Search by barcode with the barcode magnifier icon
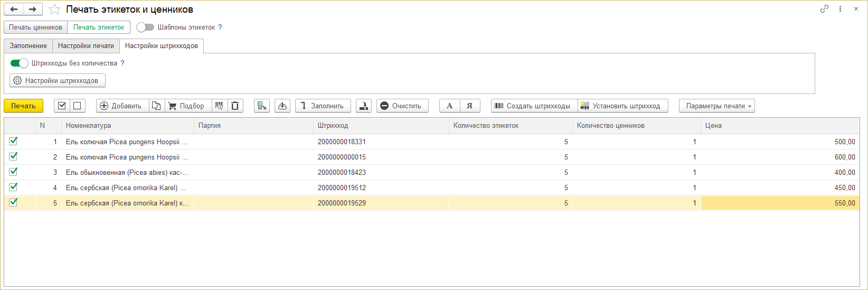Image resolution: width=868 pixels, height=290 pixels. tap(220, 106)
